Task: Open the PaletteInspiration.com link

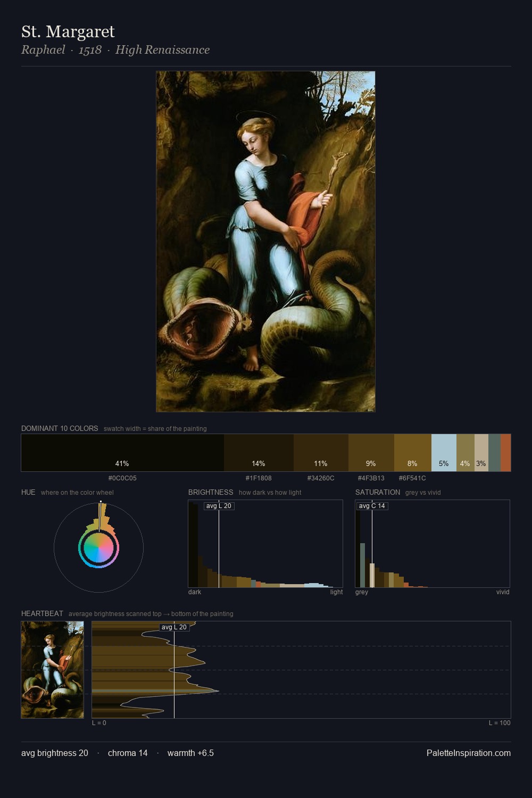Action: [469, 753]
